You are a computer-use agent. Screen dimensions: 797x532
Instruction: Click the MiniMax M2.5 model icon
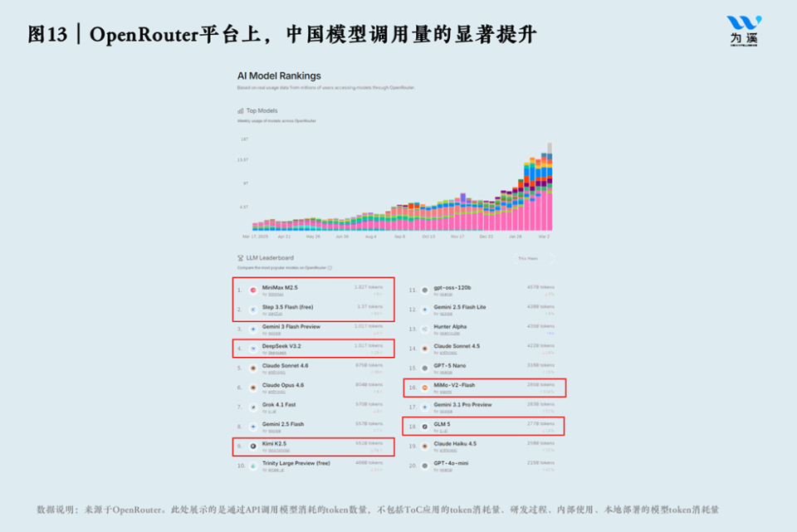pos(253,290)
